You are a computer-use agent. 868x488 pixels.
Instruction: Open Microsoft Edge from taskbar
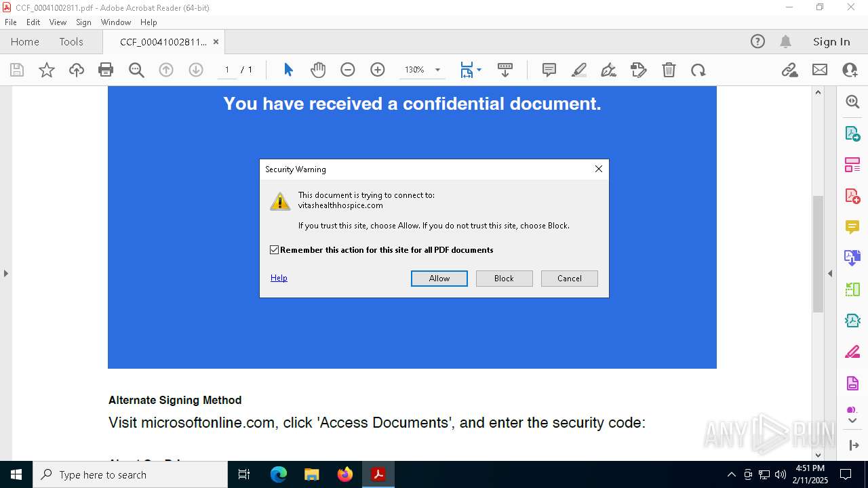[279, 474]
